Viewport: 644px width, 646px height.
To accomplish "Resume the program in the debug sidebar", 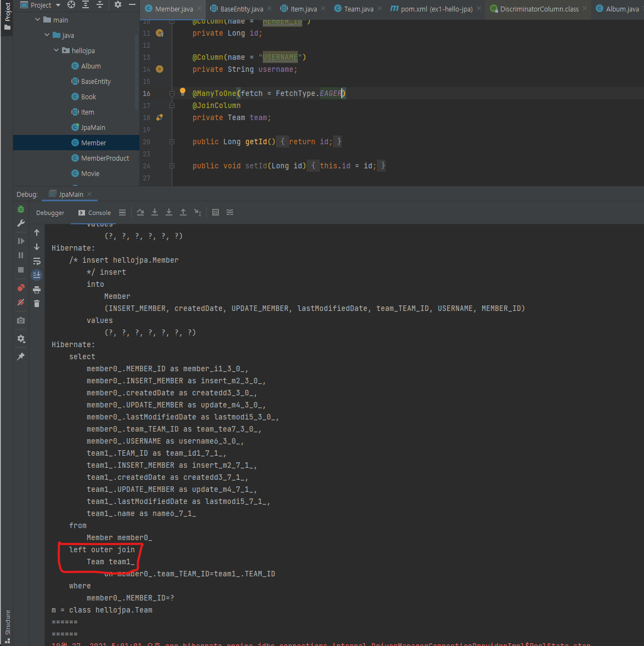I will tap(21, 241).
